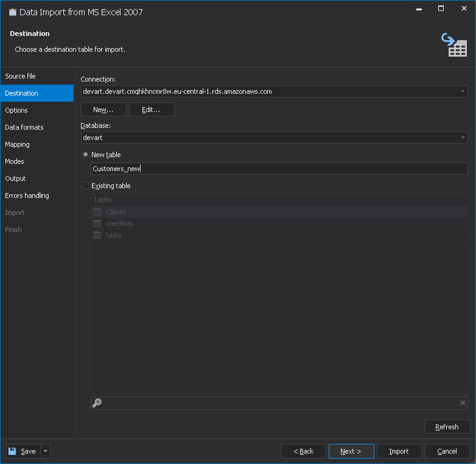Click the Tables column header
Viewport: 476px width, 464px height.
coord(279,200)
